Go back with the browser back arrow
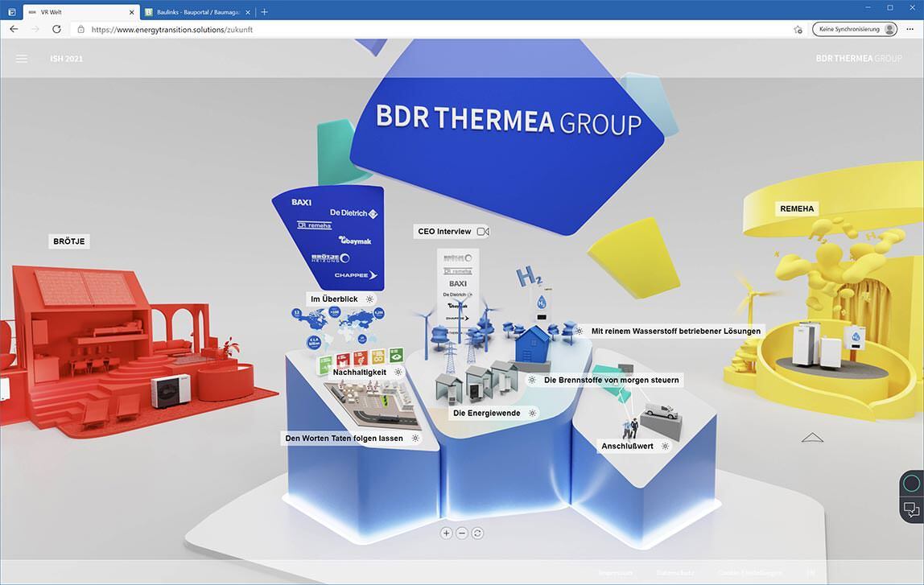This screenshot has height=585, width=924. pos(14,29)
